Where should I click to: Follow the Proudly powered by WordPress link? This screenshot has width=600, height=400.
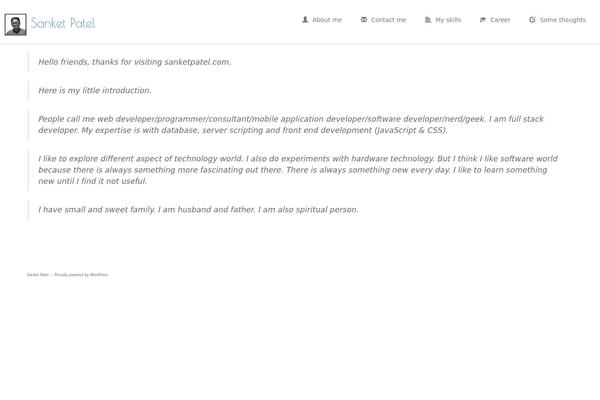81,275
